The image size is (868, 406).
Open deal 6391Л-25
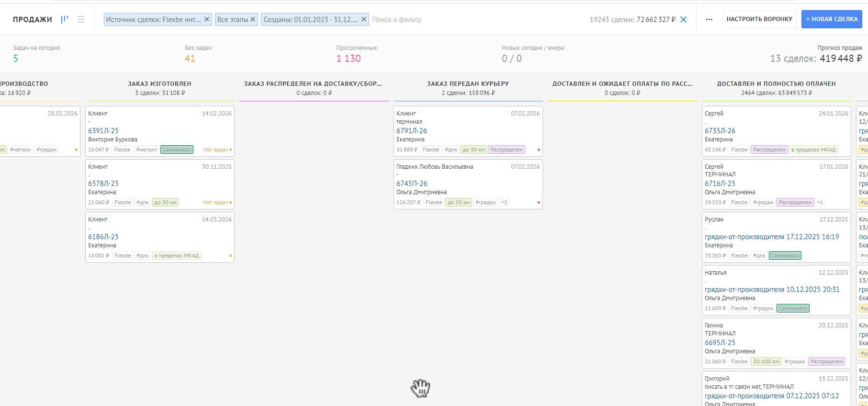click(x=103, y=131)
